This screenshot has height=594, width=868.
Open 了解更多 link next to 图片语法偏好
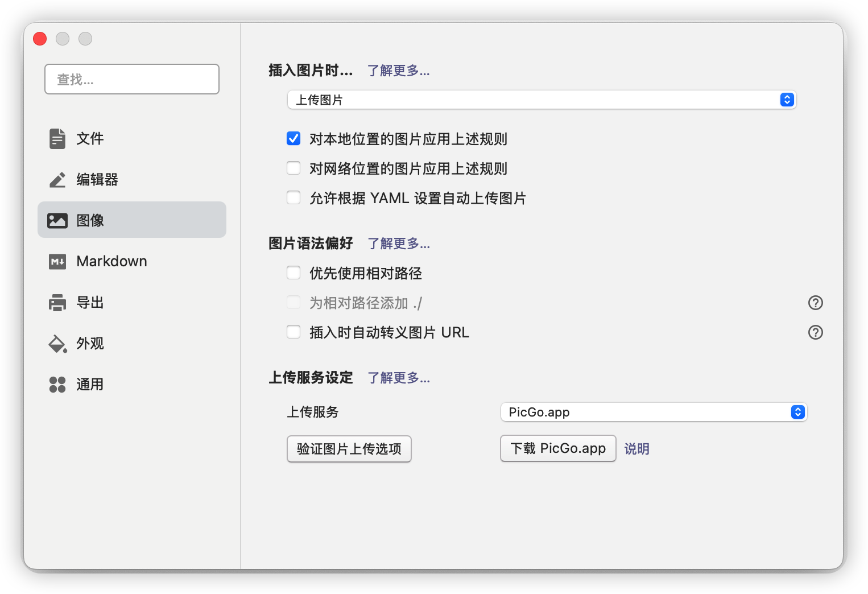click(399, 244)
